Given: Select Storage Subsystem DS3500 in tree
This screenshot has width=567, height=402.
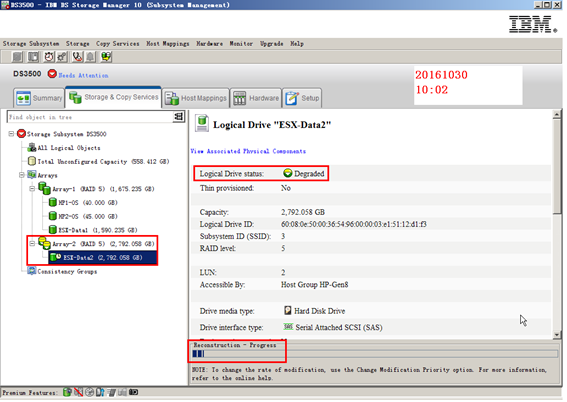Looking at the screenshot, I should point(67,134).
